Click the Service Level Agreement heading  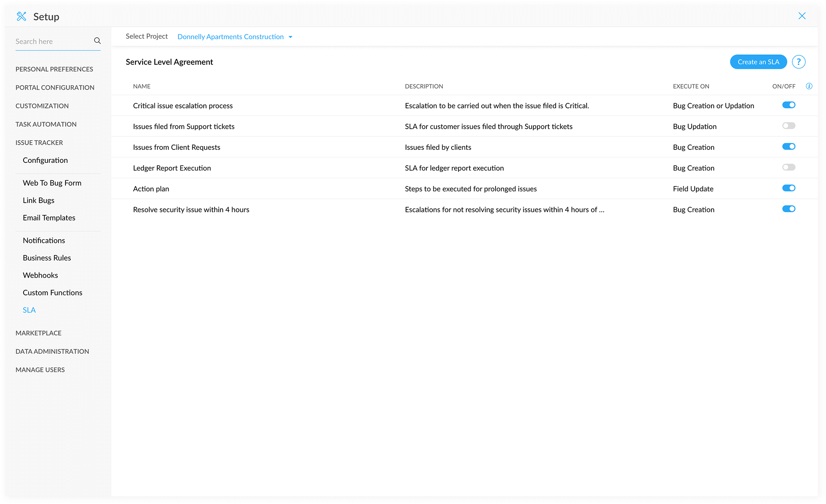(169, 62)
